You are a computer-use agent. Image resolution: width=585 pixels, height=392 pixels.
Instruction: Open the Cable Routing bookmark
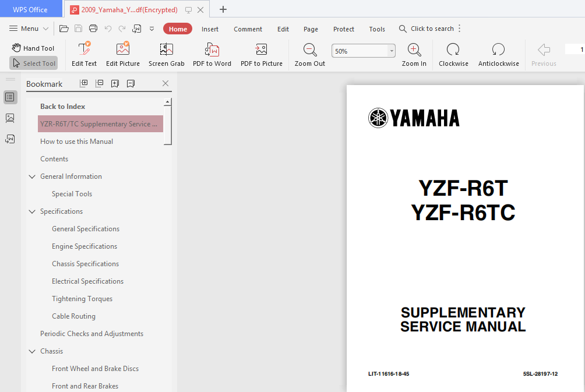point(74,316)
